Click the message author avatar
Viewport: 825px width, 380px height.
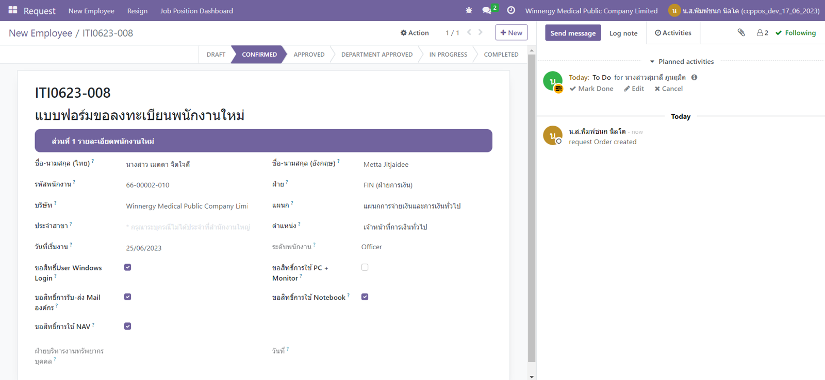coord(552,135)
